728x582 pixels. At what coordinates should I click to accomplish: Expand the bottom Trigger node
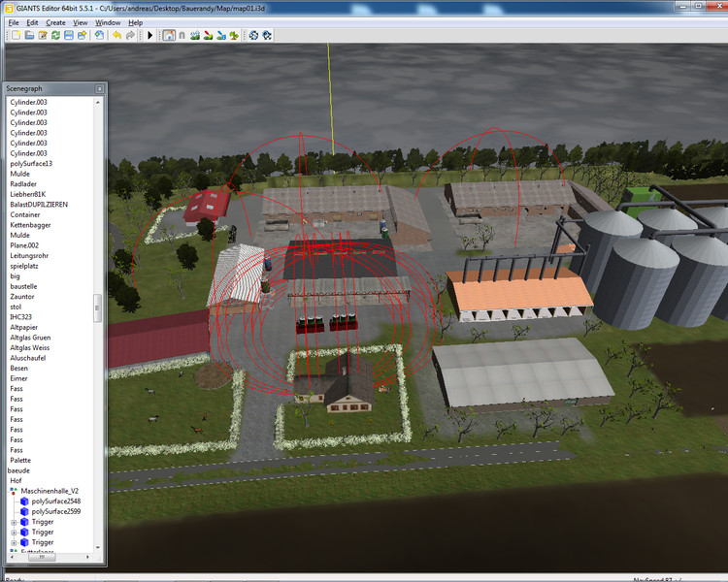(14, 542)
